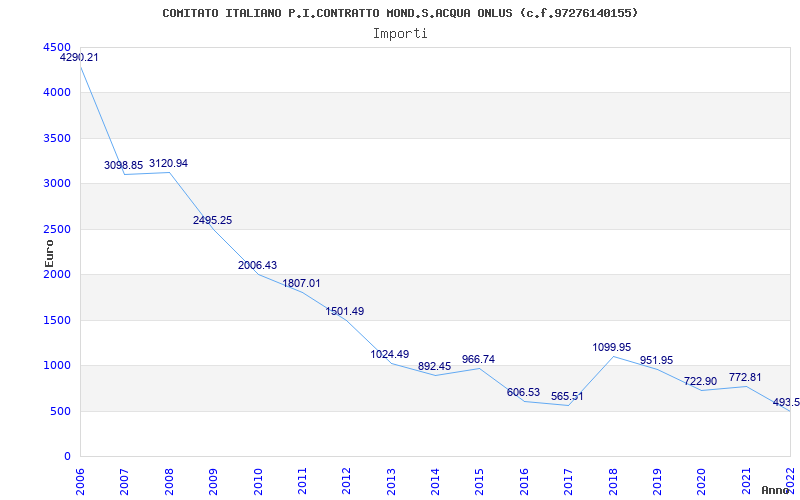The image size is (800, 500).
Task: Select the 3098.85 data label
Action: 123,165
